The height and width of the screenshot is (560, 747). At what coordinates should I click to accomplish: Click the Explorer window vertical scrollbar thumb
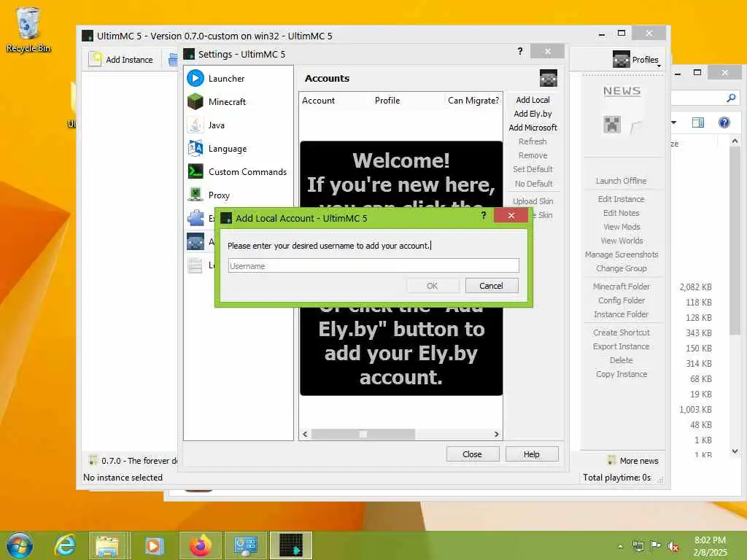point(735,241)
